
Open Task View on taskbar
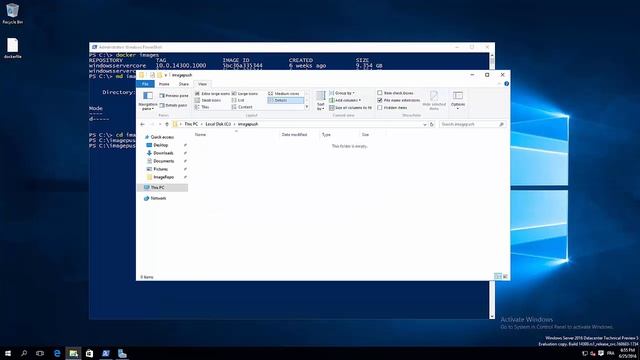[x=40, y=353]
